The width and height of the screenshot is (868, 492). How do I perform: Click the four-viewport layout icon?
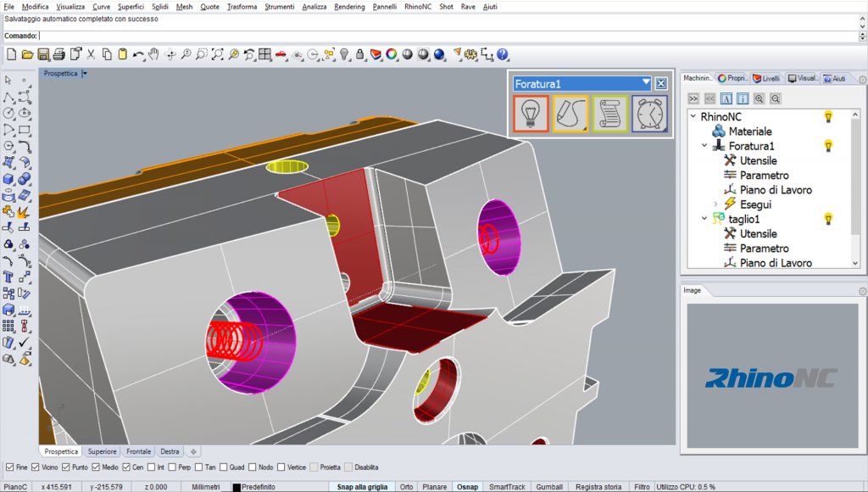click(x=265, y=54)
